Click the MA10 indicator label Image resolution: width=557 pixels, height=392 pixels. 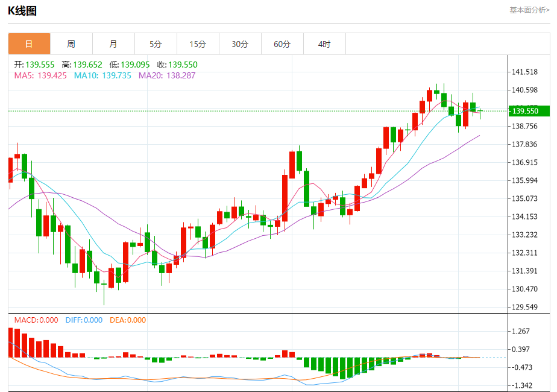[102, 75]
